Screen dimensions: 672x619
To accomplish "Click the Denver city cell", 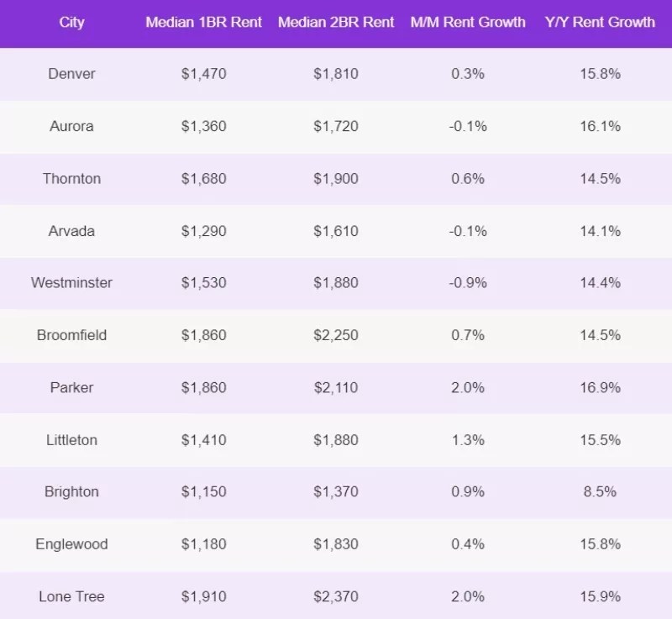I will tap(72, 74).
